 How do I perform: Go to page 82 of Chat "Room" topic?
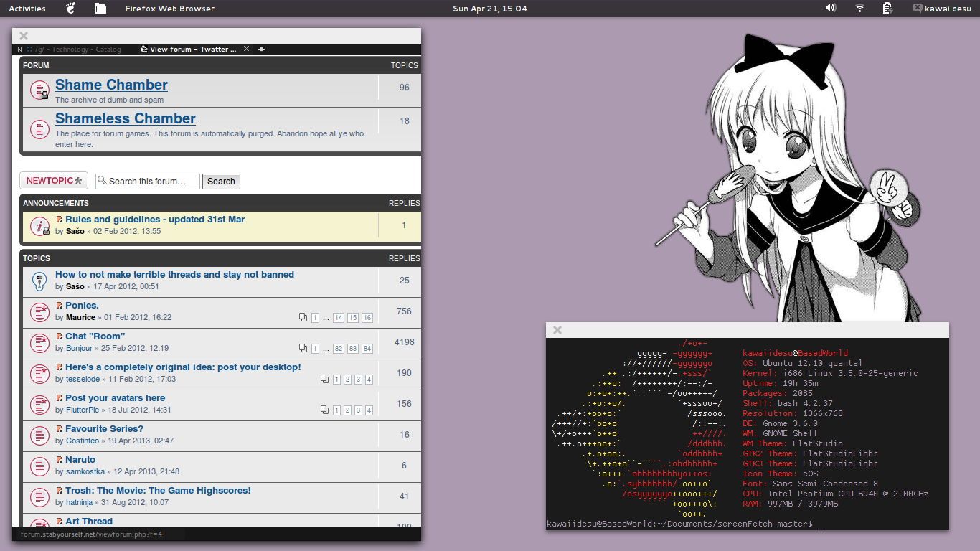(x=339, y=349)
